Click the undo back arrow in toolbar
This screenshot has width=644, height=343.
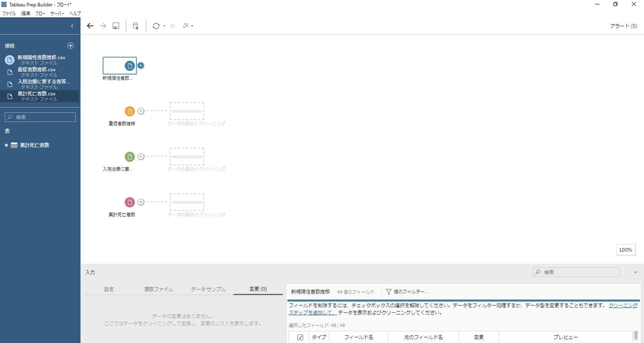90,26
